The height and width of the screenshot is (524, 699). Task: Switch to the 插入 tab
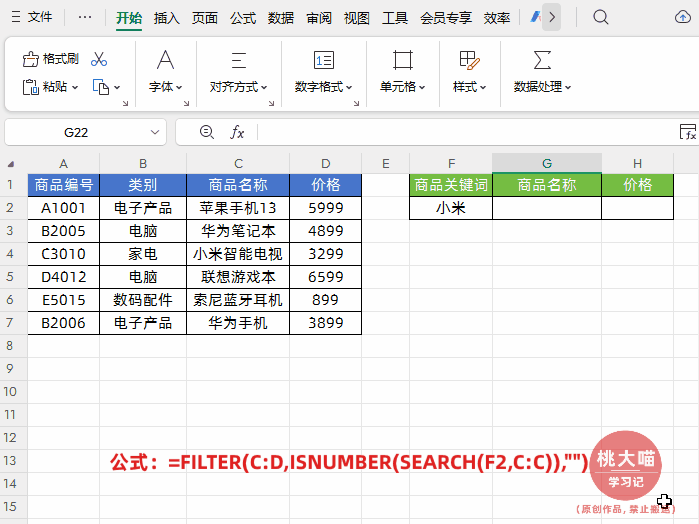tap(167, 18)
